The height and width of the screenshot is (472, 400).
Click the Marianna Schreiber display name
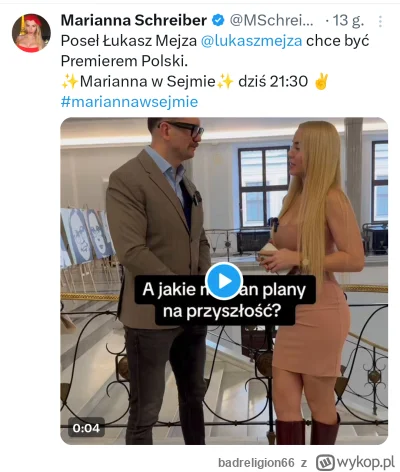click(x=134, y=21)
